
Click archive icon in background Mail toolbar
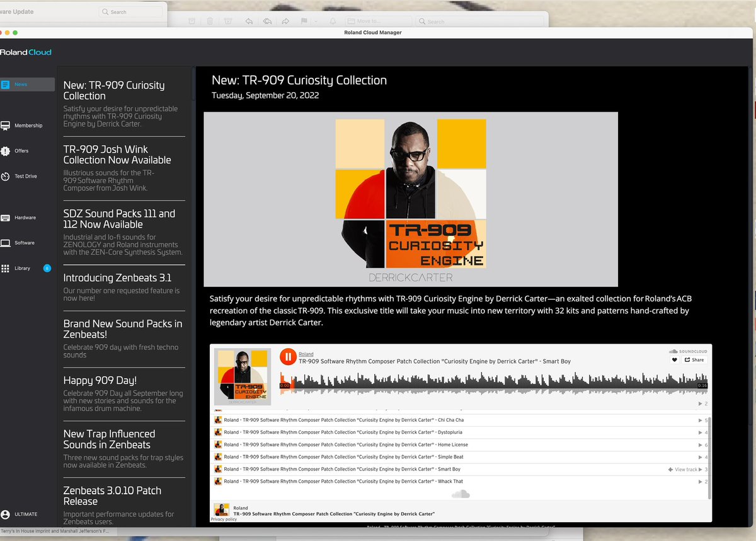coord(192,21)
